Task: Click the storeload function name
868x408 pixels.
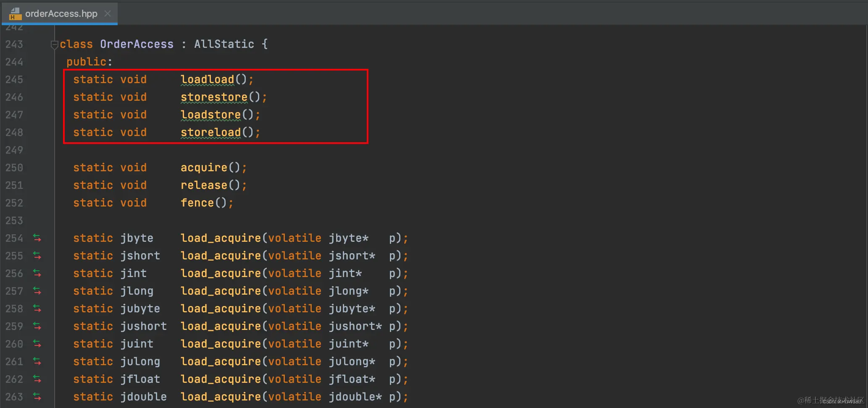Action: point(211,132)
